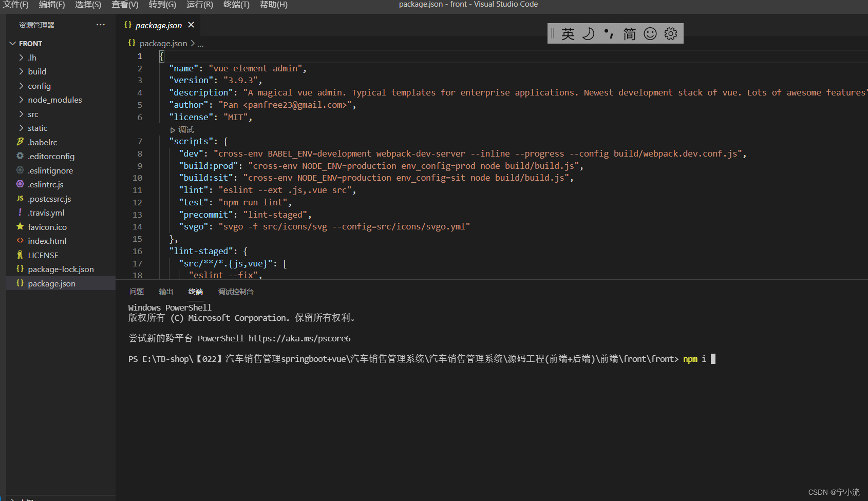Click the JS icon of .postcssrc.js
868x501 pixels.
pyautogui.click(x=20, y=198)
